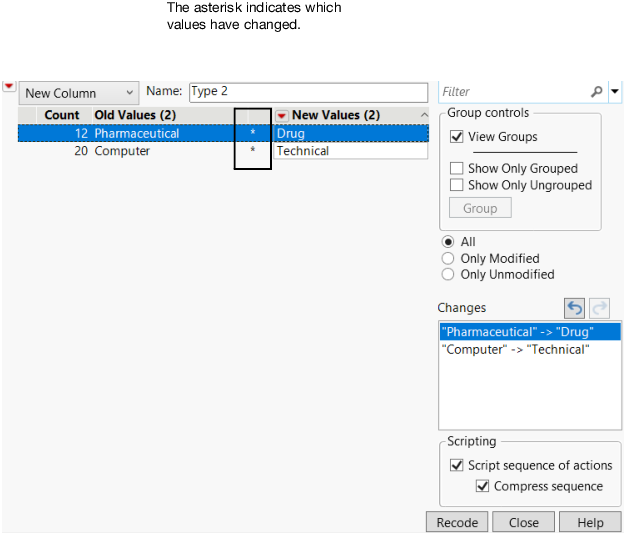The image size is (626, 534).
Task: Expand the Filter options dropdown arrow
Action: (615, 92)
